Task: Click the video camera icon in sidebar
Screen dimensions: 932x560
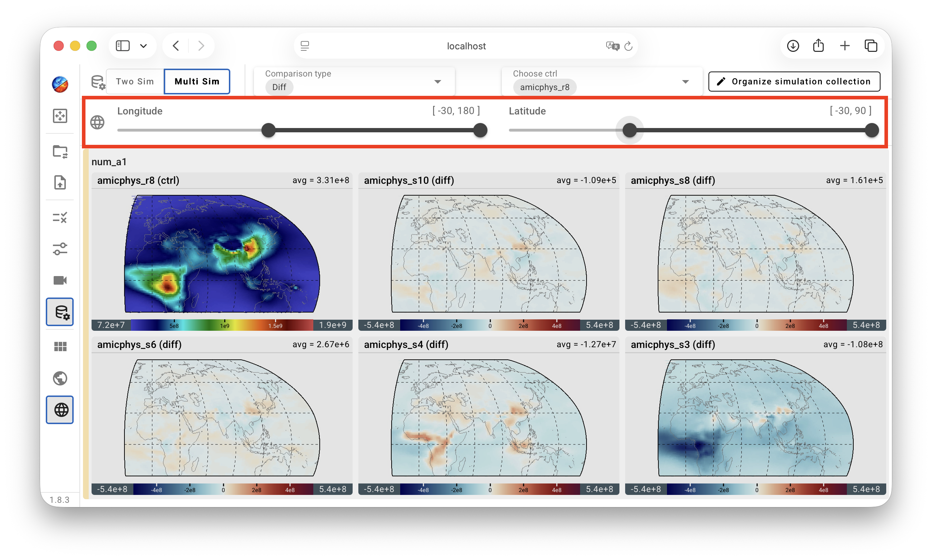Action: pos(60,280)
